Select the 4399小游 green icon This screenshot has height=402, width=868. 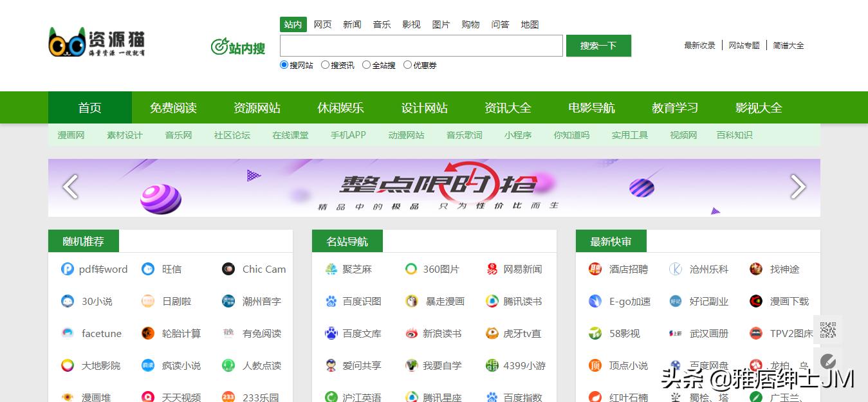point(492,365)
